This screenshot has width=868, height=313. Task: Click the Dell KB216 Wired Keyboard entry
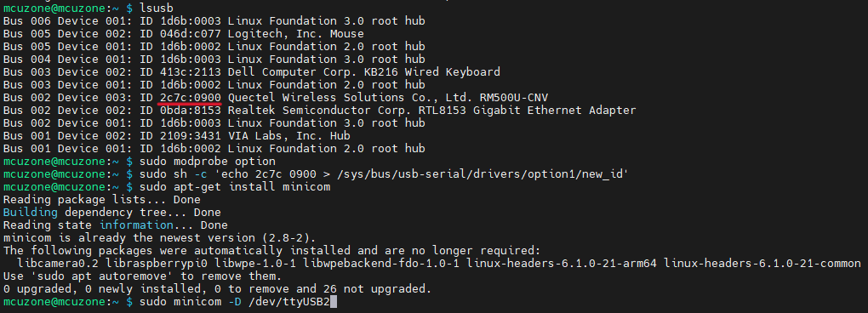point(364,72)
